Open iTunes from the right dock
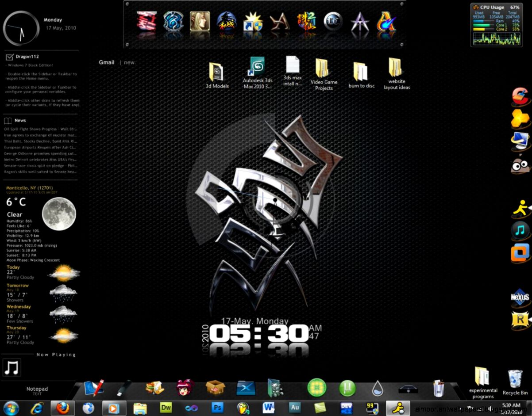This screenshot has width=532, height=416. (519, 230)
